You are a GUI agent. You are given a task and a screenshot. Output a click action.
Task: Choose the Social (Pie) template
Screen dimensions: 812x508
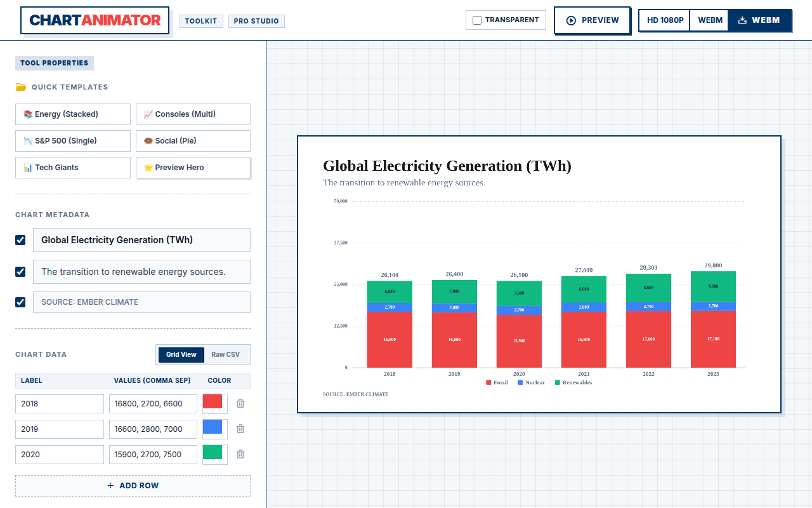193,141
